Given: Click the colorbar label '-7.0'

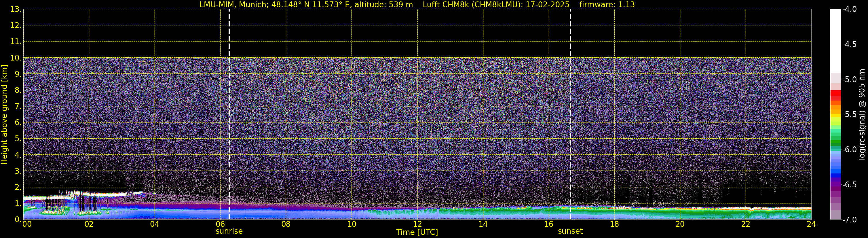Looking at the screenshot, I should pos(850,220).
